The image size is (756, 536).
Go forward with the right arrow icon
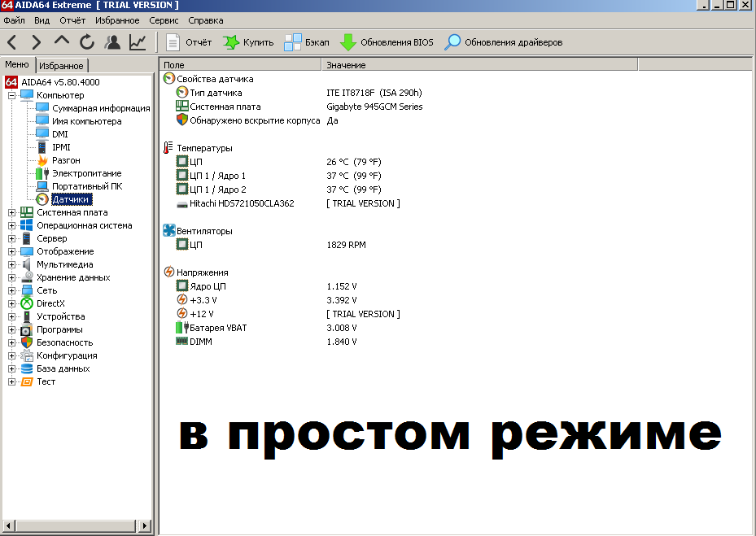tap(36, 42)
